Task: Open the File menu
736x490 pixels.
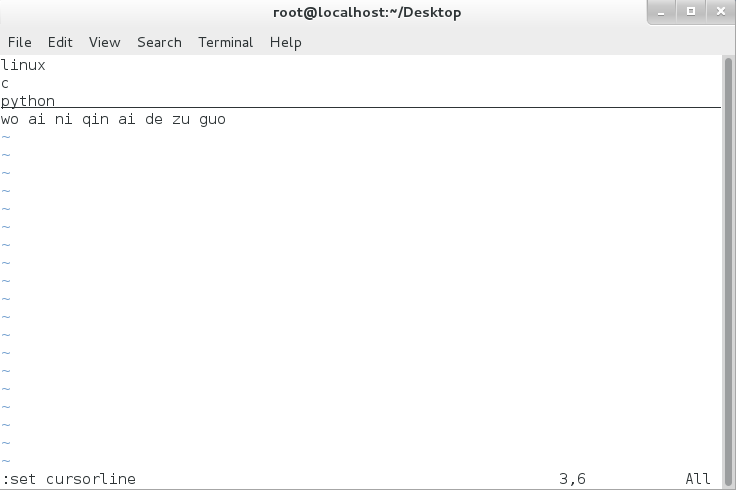Action: (x=20, y=42)
